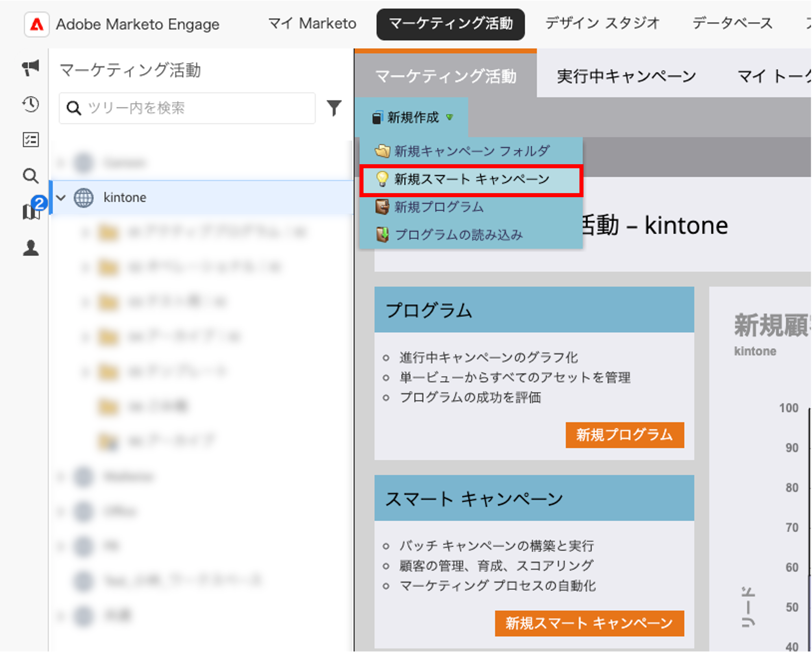Click the Adobe Marketo Engage title
The height and width of the screenshot is (652, 812).
coord(138,25)
